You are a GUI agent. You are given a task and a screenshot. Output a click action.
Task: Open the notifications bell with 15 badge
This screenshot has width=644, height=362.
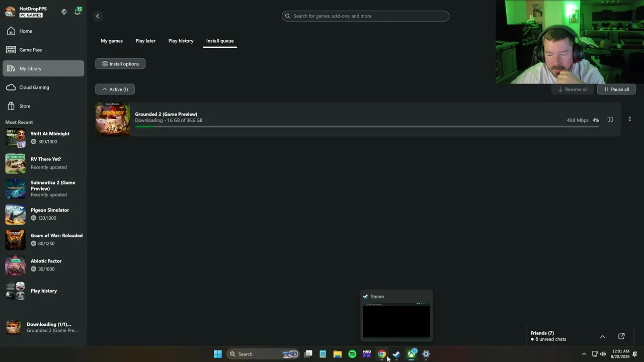click(77, 11)
